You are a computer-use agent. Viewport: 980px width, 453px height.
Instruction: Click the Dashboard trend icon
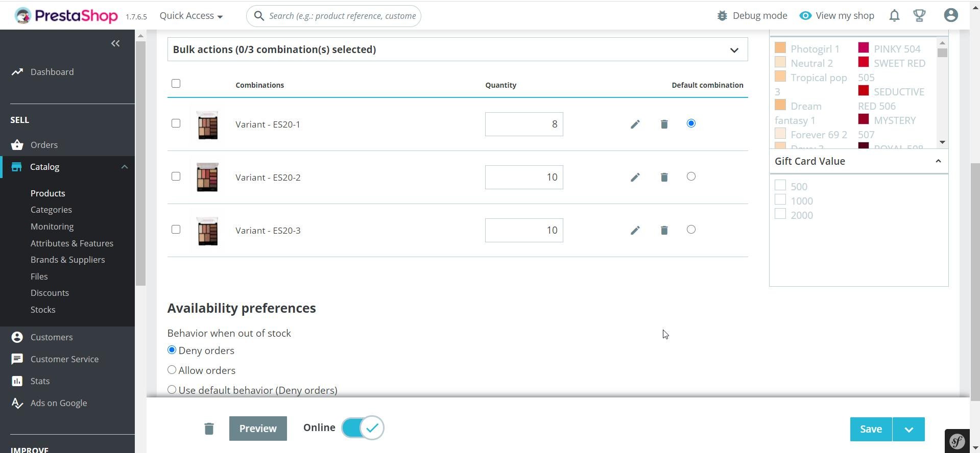(17, 72)
